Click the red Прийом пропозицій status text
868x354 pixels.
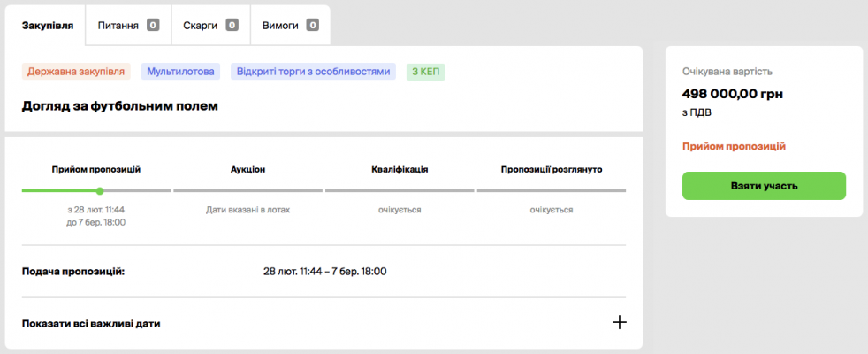[734, 146]
